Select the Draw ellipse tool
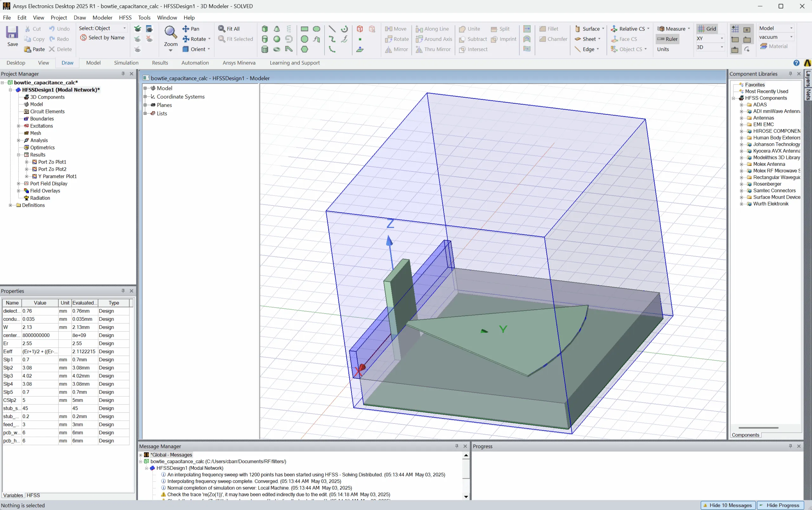 click(x=317, y=29)
